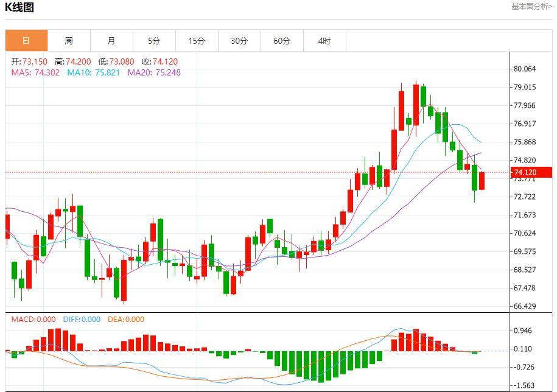Switch to the 周 weekly tab
The width and height of the screenshot is (557, 392).
click(x=69, y=40)
